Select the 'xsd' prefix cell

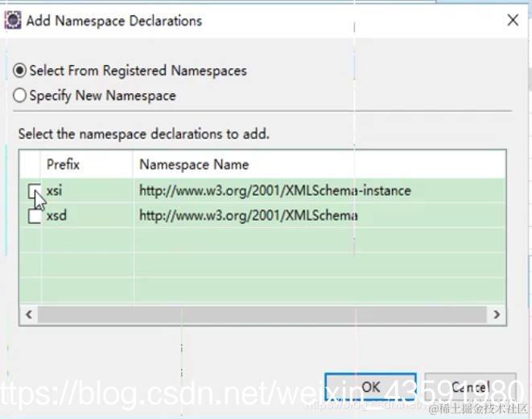pyautogui.click(x=87, y=216)
